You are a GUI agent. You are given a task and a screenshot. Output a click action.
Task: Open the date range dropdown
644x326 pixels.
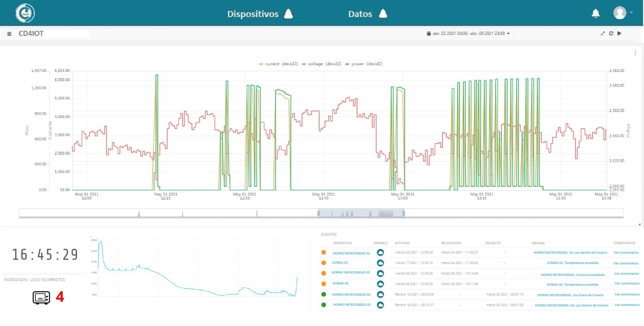click(468, 33)
